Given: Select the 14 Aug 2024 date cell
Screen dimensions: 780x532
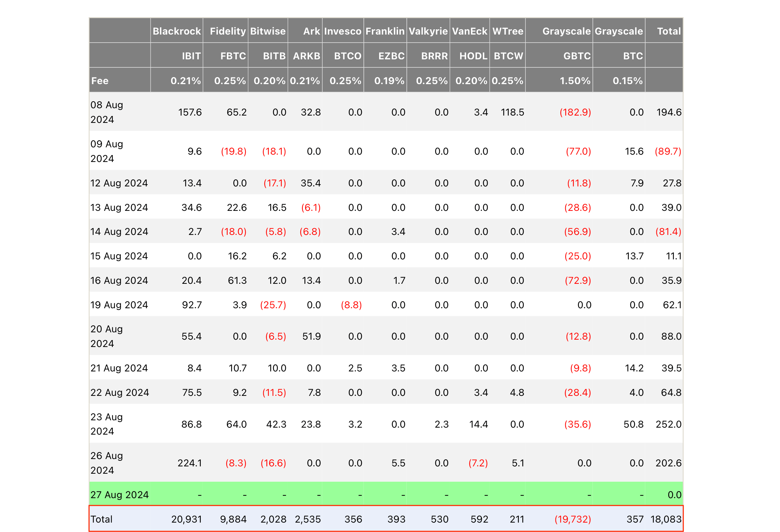Looking at the screenshot, I should (x=119, y=231).
